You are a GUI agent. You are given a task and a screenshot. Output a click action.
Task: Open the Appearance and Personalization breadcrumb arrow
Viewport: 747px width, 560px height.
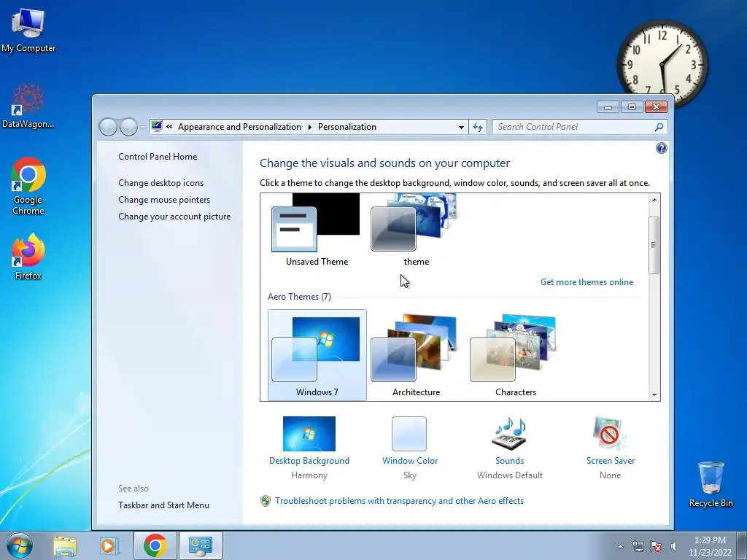pyautogui.click(x=309, y=127)
